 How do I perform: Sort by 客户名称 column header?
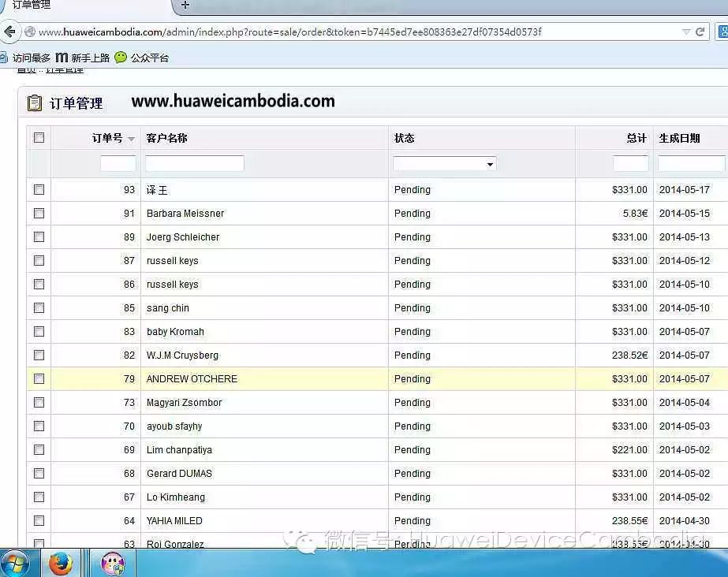[166, 138]
